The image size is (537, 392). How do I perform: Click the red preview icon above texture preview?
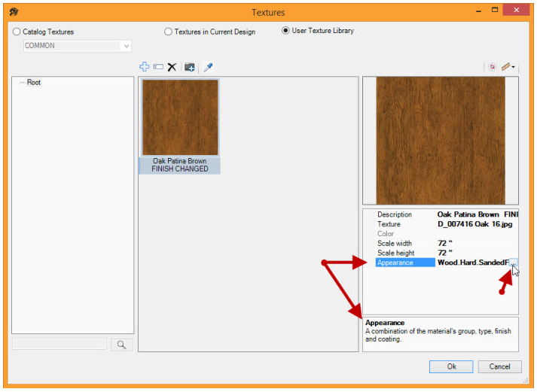coord(493,67)
